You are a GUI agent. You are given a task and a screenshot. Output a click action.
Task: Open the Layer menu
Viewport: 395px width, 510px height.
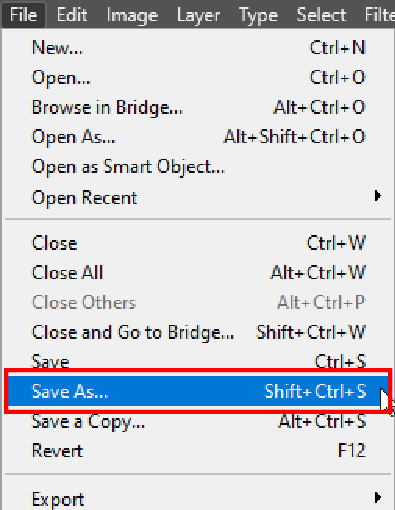[198, 15]
